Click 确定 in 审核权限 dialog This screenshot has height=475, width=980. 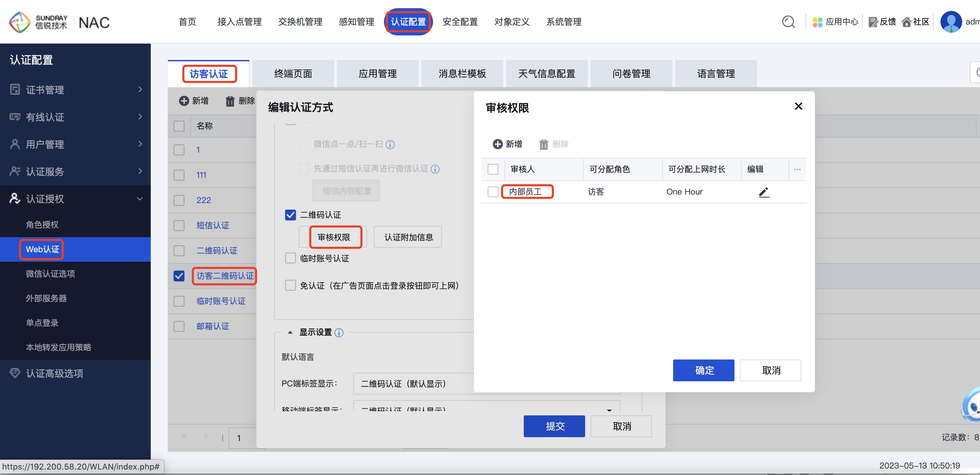point(703,370)
